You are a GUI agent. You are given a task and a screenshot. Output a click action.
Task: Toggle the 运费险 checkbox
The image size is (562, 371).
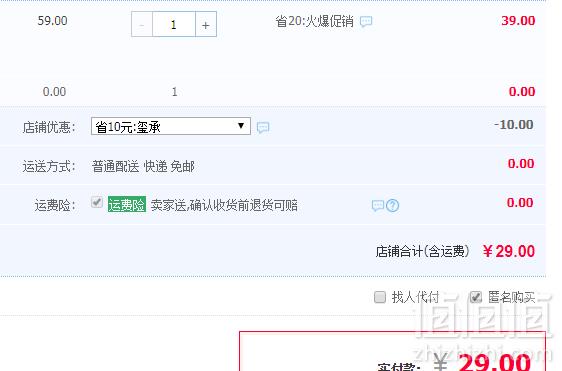97,202
